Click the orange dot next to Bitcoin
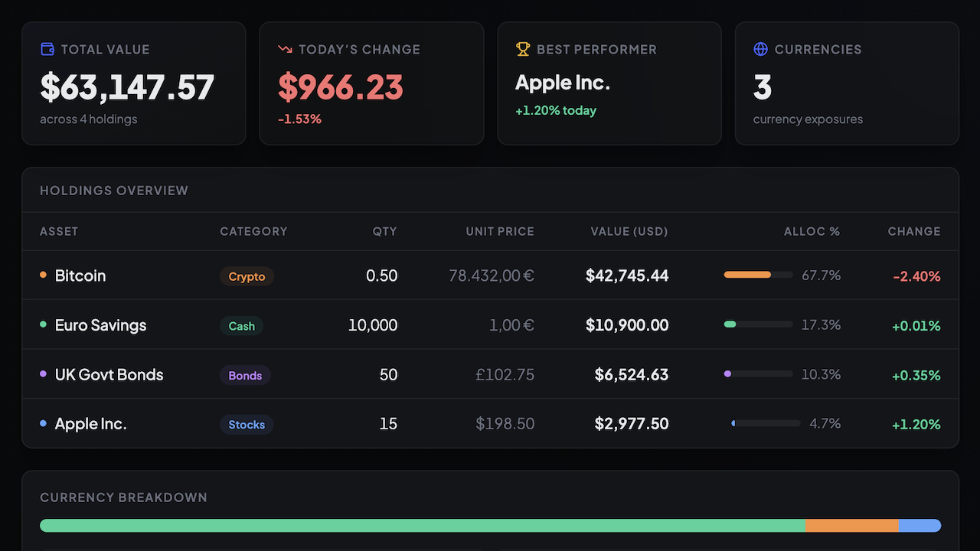Image resolution: width=980 pixels, height=551 pixels. click(44, 275)
